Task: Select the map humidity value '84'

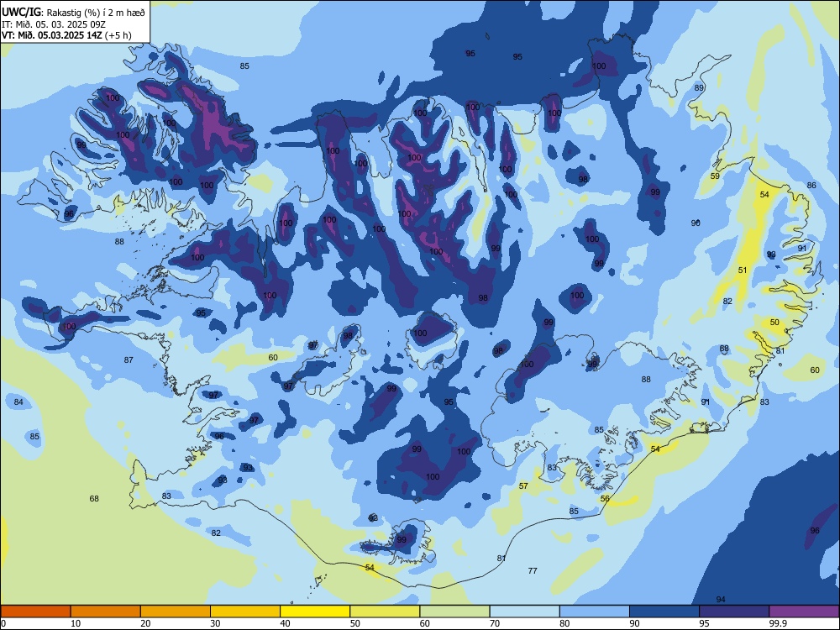Action: (18, 402)
